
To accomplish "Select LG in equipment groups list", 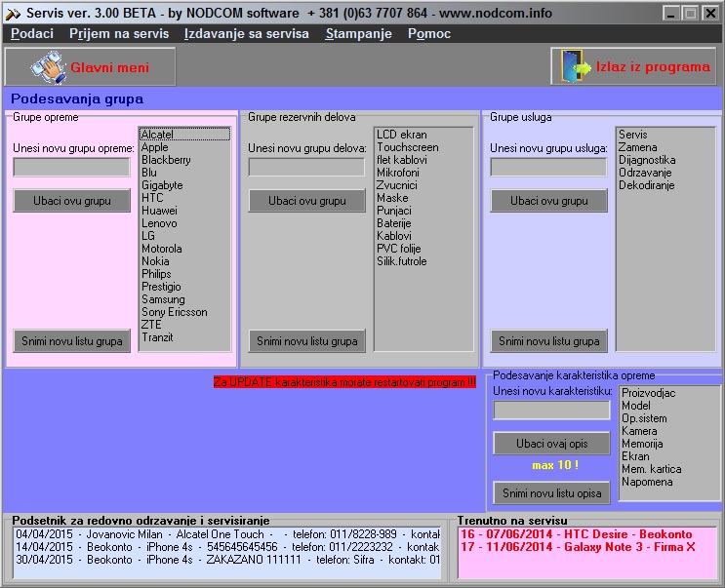I will click(184, 236).
